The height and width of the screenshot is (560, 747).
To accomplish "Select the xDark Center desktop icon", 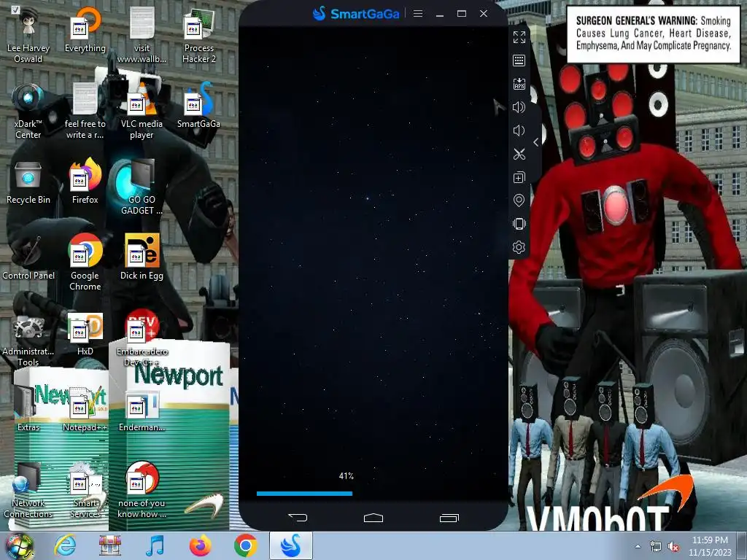I will [x=28, y=111].
